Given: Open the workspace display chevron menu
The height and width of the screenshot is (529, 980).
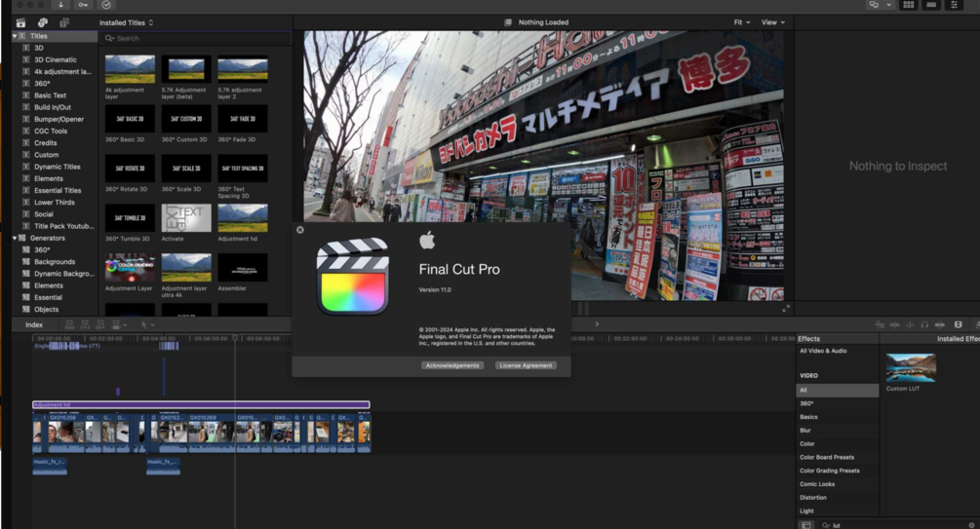Looking at the screenshot, I should click(x=888, y=4).
